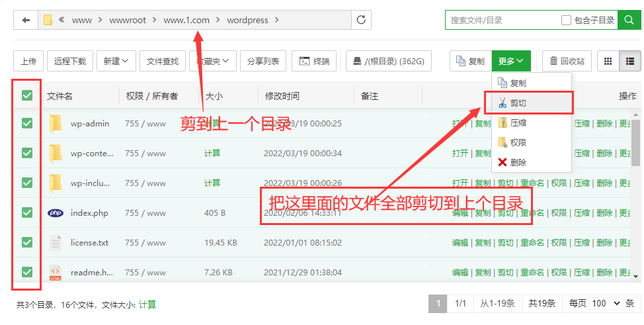Click the wp-admin folder name
The width and height of the screenshot is (644, 325).
(x=90, y=123)
